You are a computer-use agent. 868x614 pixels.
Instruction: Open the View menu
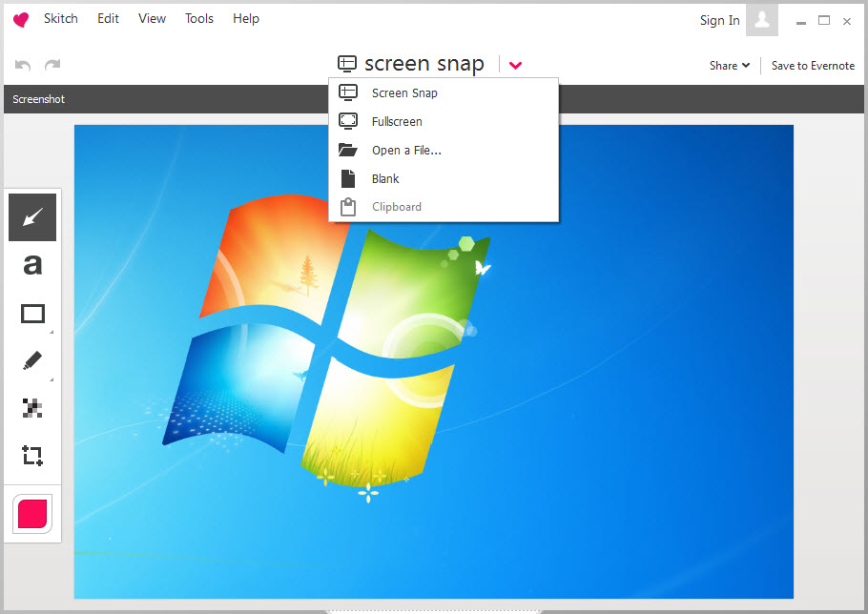coord(152,19)
